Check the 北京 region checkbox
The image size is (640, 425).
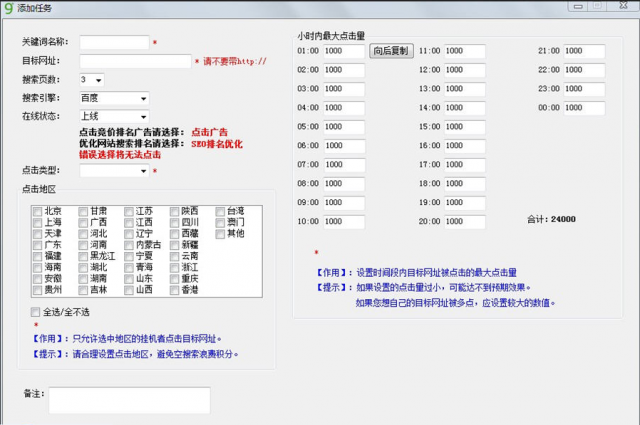(37, 211)
